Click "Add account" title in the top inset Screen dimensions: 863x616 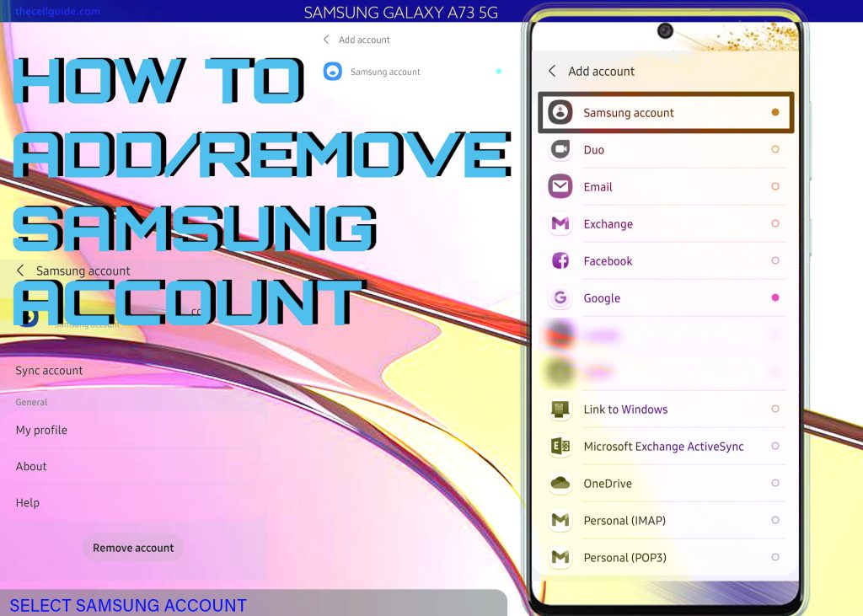[364, 40]
